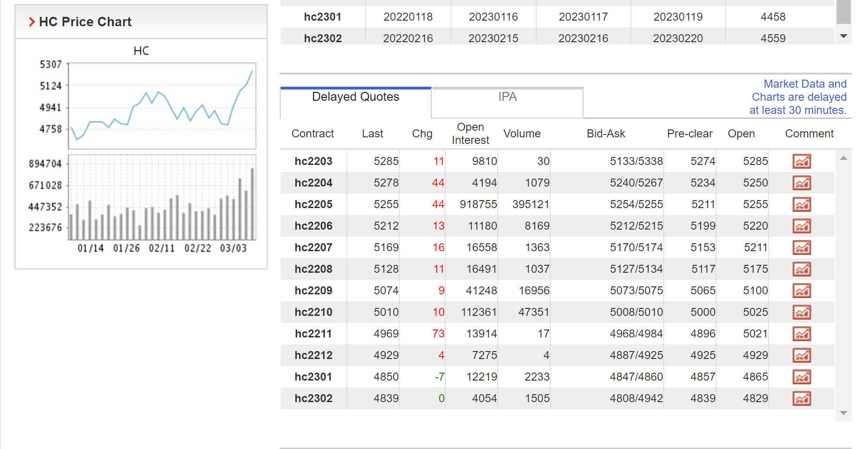Image resolution: width=868 pixels, height=449 pixels.
Task: Click the Bid-Ask column header
Action: pyautogui.click(x=606, y=134)
